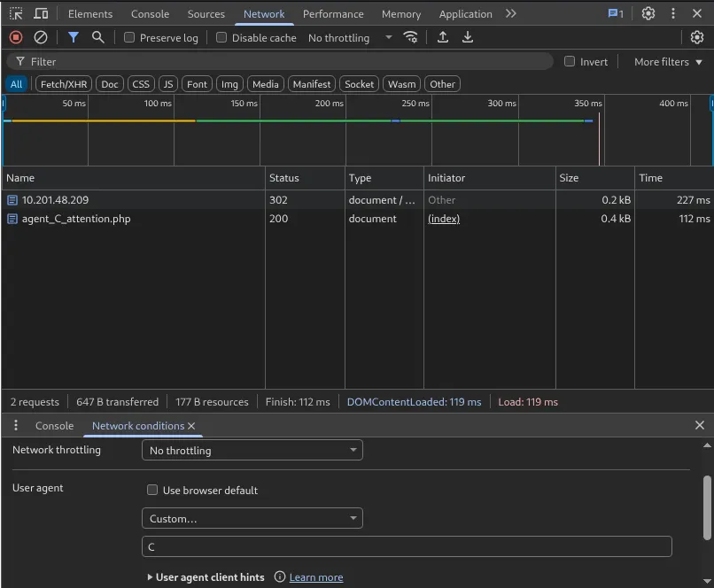Viewport: 714px width, 588px height.
Task: Clear the network log
Action: click(41, 37)
